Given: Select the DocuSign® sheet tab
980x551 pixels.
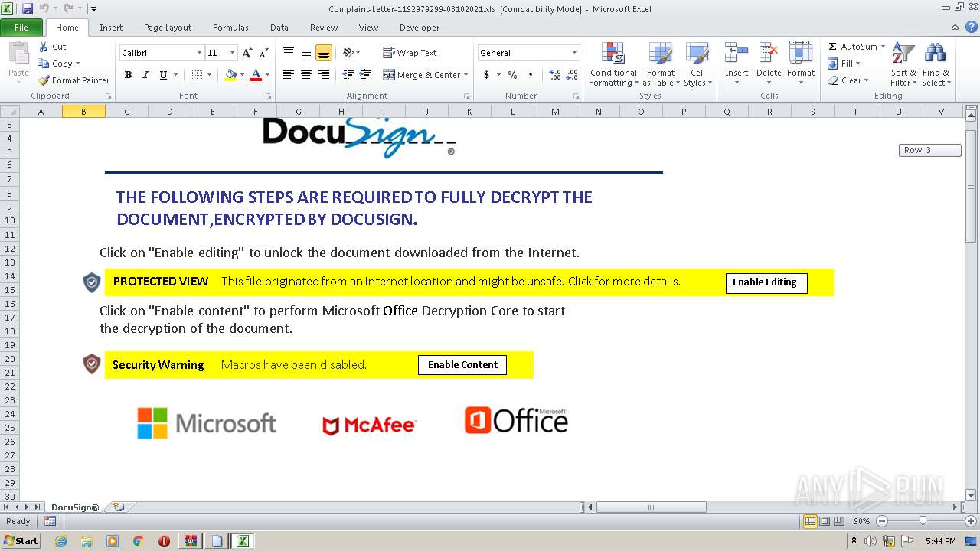Looking at the screenshot, I should 75,507.
